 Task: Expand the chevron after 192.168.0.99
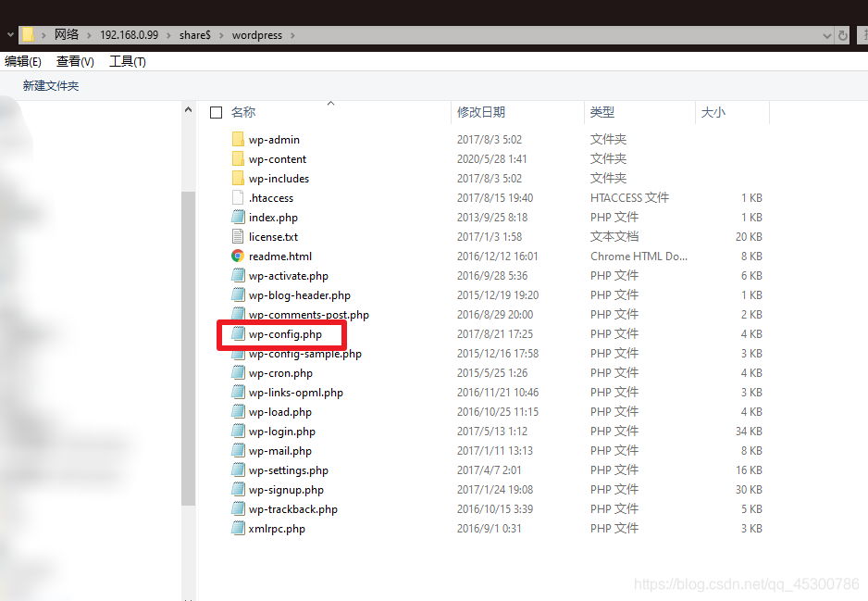click(168, 35)
